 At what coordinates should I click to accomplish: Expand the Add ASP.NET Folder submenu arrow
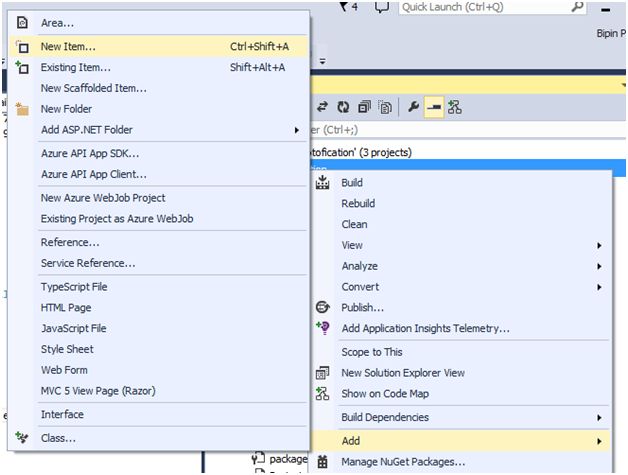coord(297,130)
